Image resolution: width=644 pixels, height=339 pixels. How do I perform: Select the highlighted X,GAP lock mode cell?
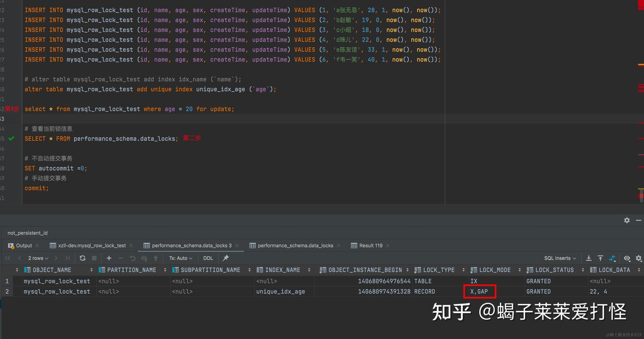pos(479,291)
